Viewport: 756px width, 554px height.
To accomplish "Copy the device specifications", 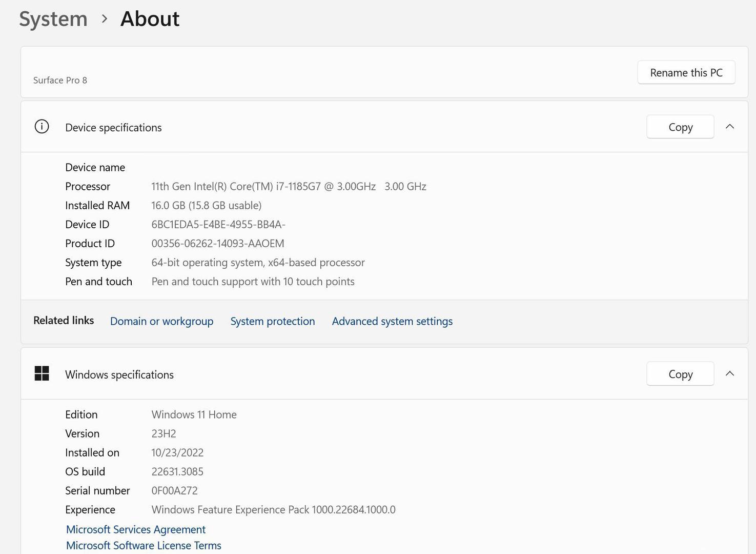I will (x=680, y=127).
